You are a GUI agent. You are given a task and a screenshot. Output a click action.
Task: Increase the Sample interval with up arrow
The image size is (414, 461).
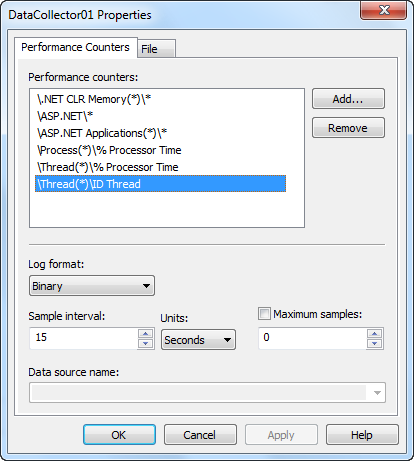pos(145,333)
